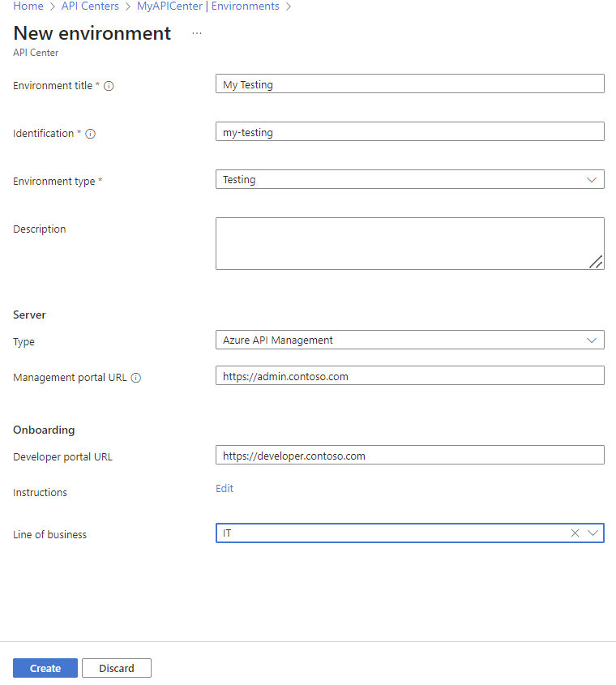Open MyAPICenter Environments breadcrumb
616x685 pixels.
coord(208,6)
